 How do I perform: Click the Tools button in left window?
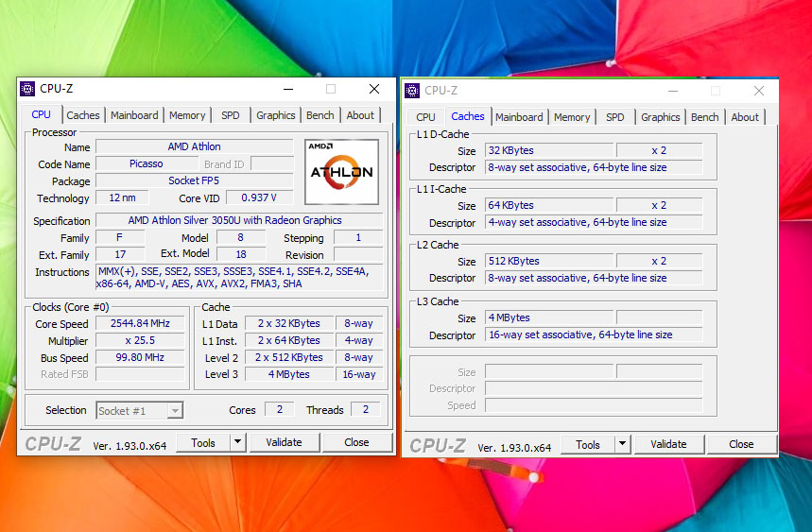[203, 443]
